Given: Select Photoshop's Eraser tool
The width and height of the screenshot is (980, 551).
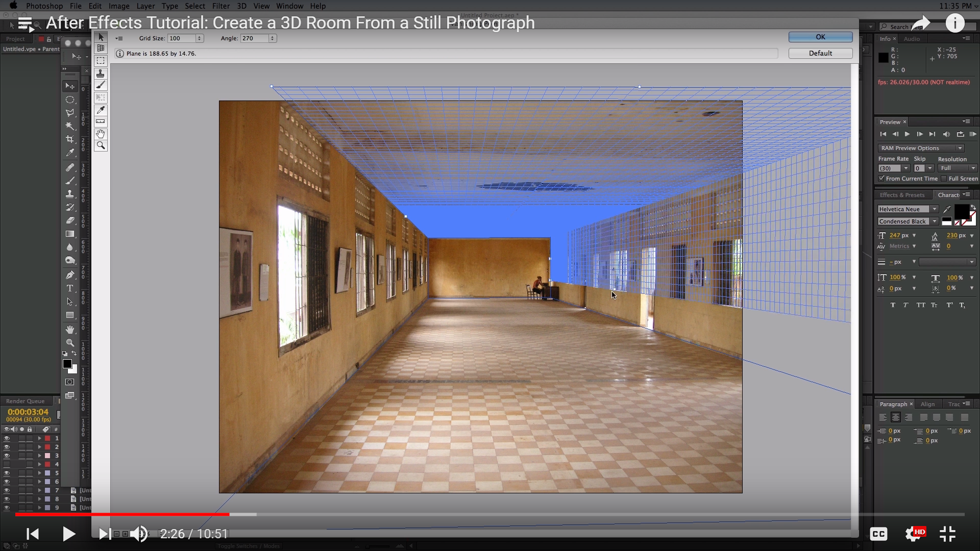Looking at the screenshot, I should point(70,220).
